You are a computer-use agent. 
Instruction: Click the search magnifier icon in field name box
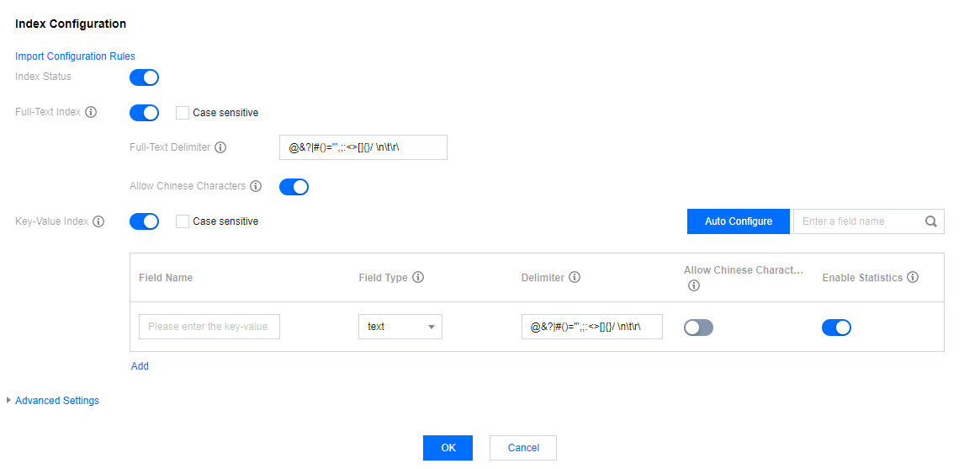click(930, 221)
